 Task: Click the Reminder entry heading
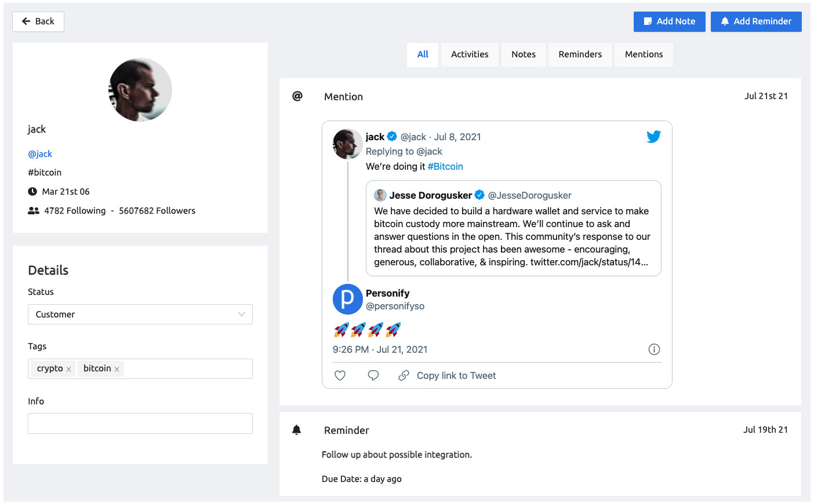click(346, 430)
